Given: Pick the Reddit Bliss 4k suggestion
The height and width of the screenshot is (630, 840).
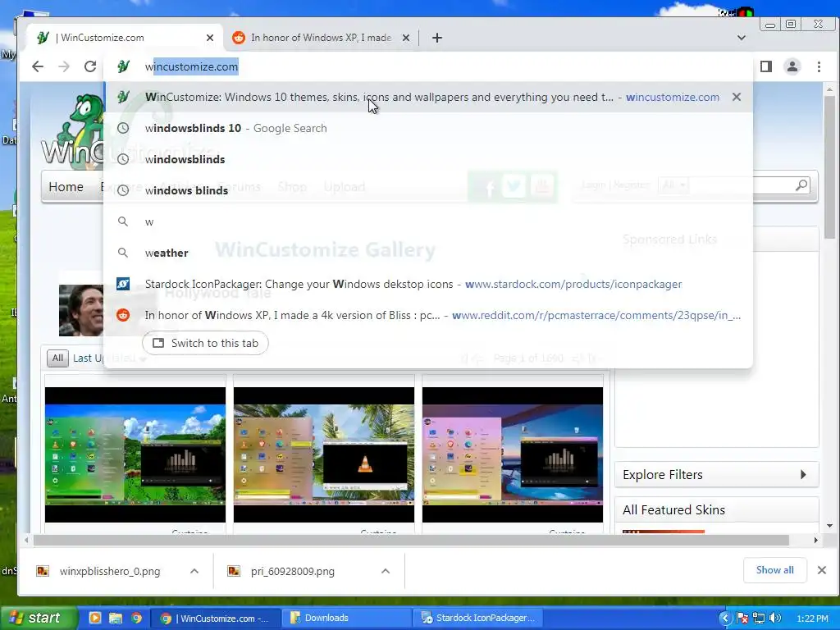Looking at the screenshot, I should pyautogui.click(x=428, y=315).
